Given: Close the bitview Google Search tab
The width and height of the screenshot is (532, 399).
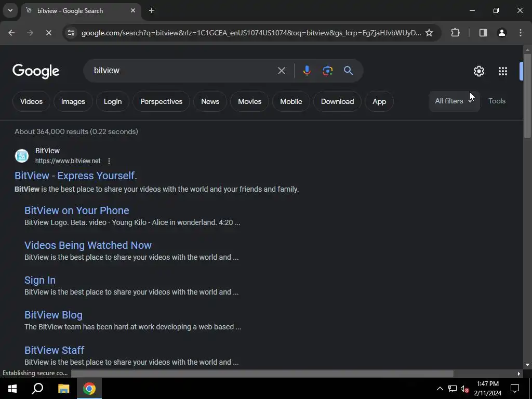Looking at the screenshot, I should [133, 10].
